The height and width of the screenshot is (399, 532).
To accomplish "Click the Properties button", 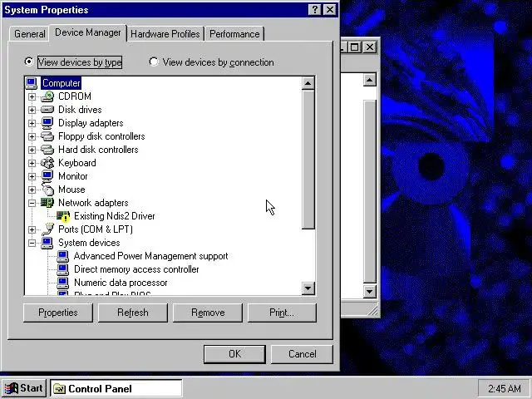I will pyautogui.click(x=58, y=313).
